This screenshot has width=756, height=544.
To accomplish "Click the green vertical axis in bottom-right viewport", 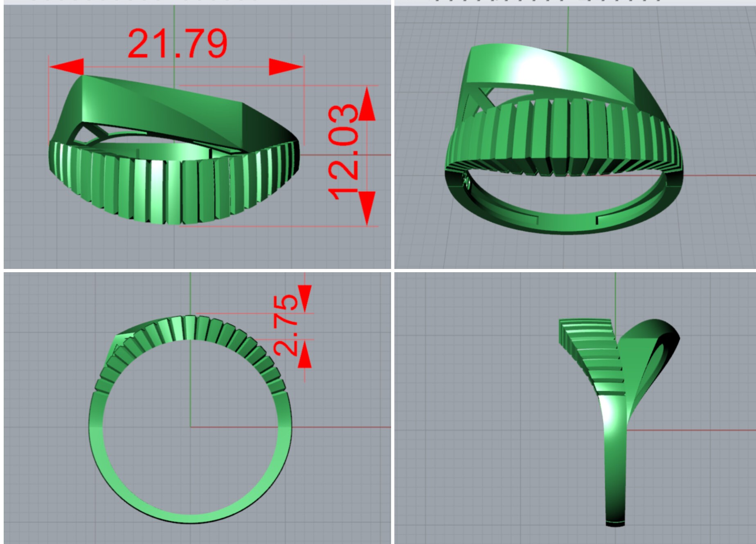I will 615,294.
